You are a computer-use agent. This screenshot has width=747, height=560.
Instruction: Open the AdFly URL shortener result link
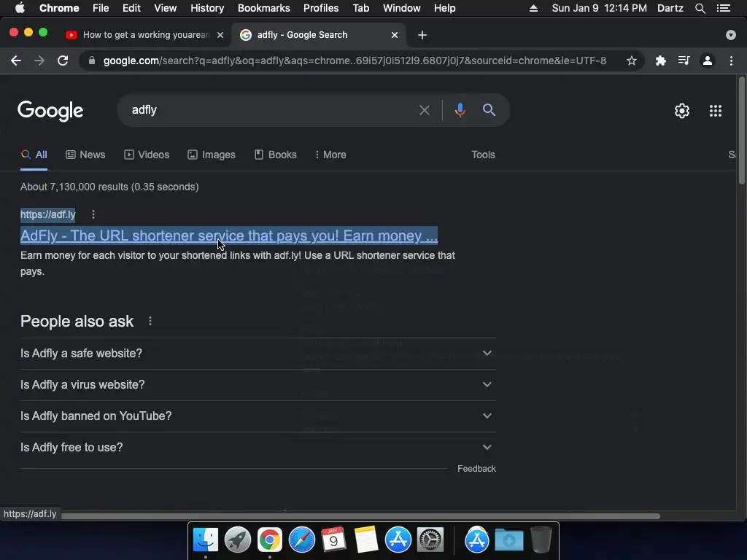coord(228,236)
